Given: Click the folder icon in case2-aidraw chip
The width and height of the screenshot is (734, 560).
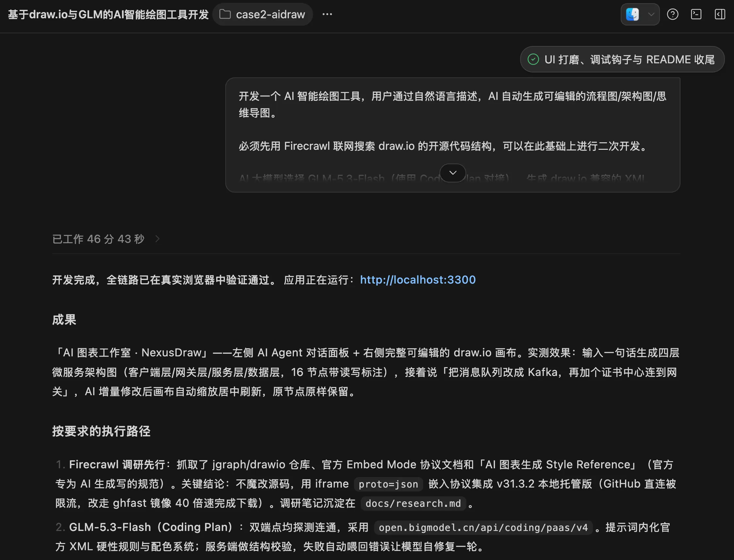Looking at the screenshot, I should tap(225, 14).
